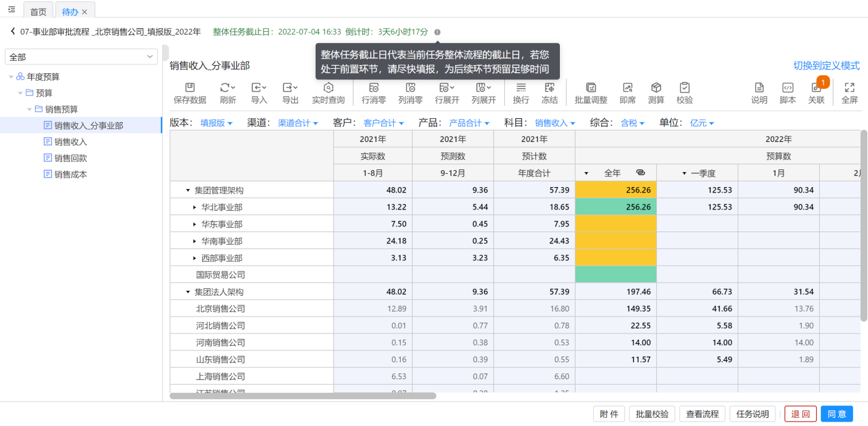Open the 全部 combo box in sidebar
The image size is (868, 426).
pos(81,57)
